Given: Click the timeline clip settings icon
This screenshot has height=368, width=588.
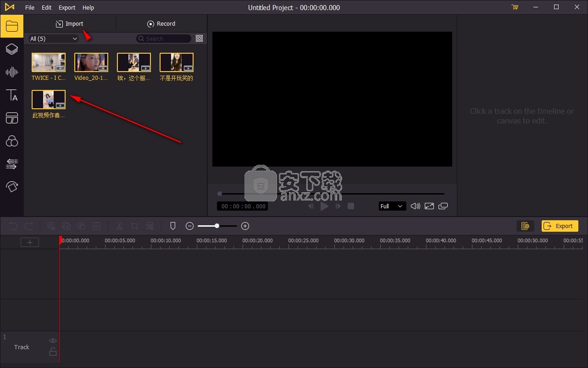Looking at the screenshot, I should [150, 226].
